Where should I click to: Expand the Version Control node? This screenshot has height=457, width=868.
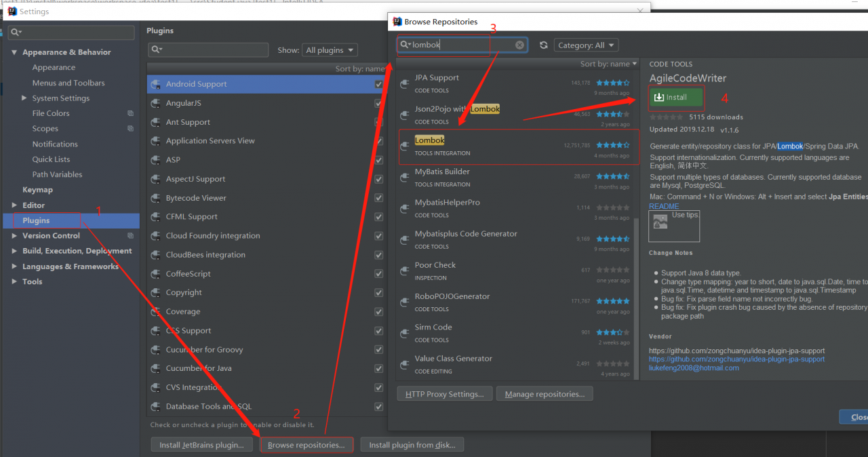(x=15, y=236)
